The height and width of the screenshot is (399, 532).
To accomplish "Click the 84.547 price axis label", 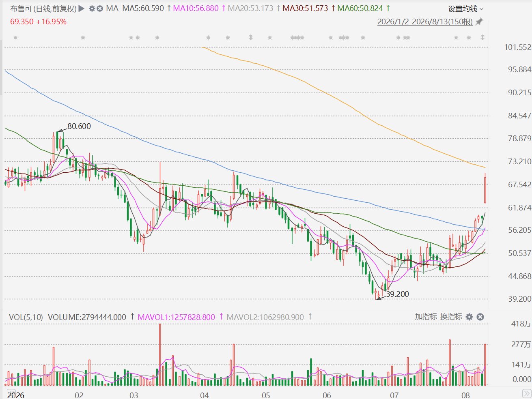I will click(x=520, y=116).
